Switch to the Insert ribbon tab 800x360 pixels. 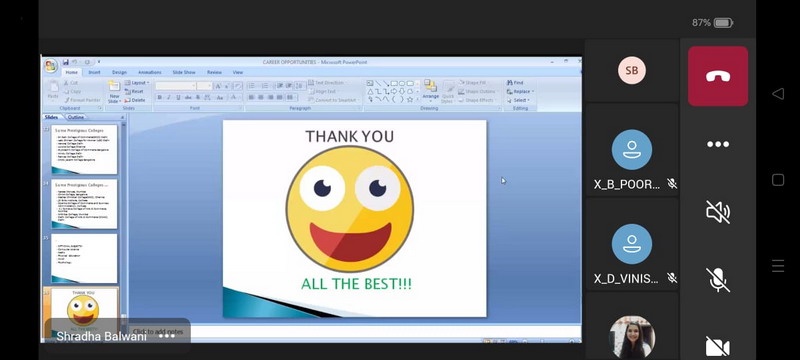[94, 72]
